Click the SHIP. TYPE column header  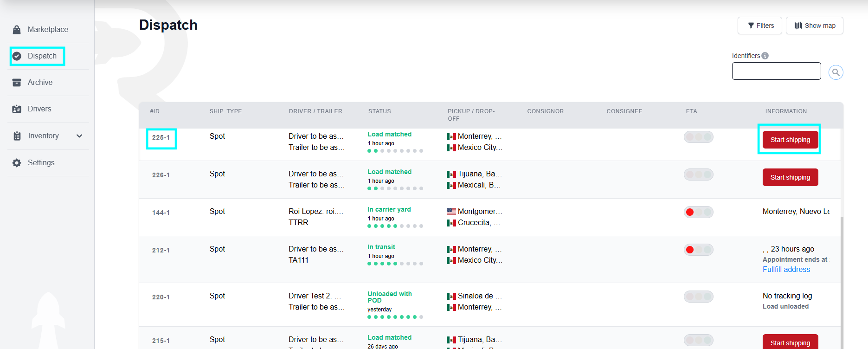point(225,111)
